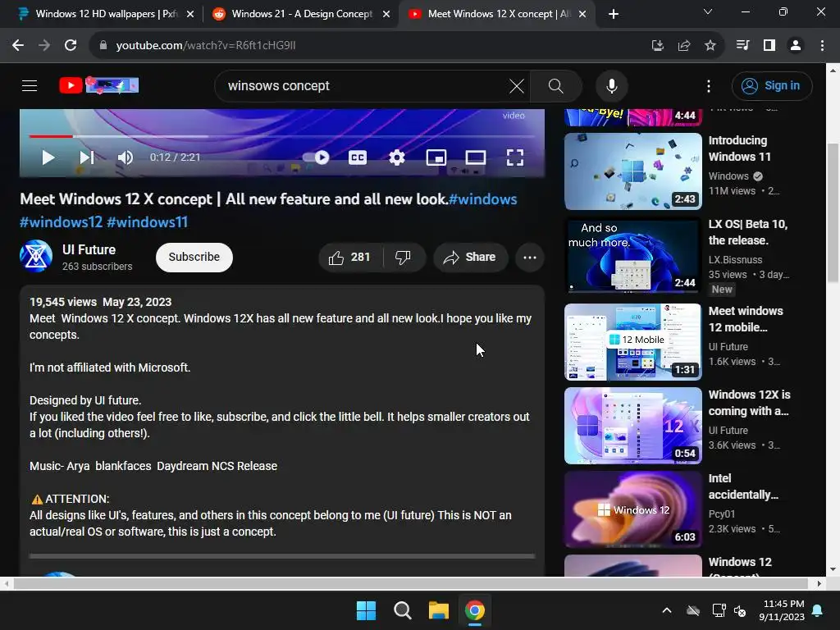Turn on closed captions CC button
Viewport: 840px width, 630px height.
[358, 157]
